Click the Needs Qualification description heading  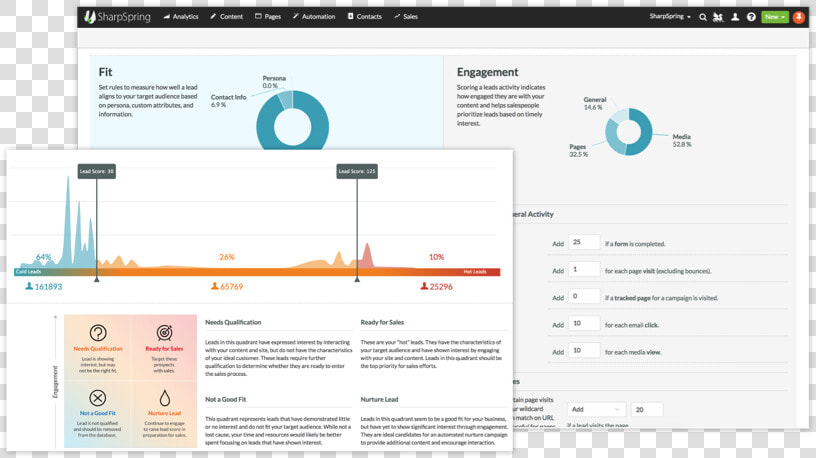point(233,322)
